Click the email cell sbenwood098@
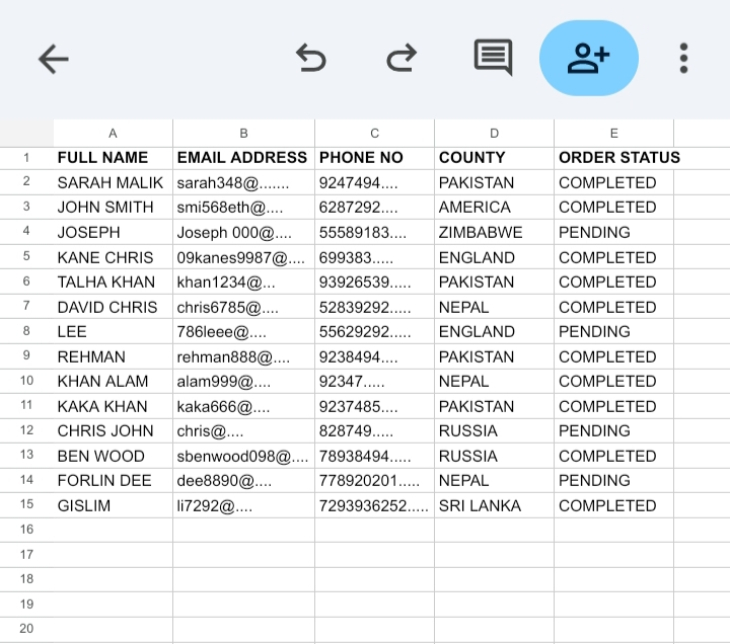Viewport: 730px width, 644px height. (242, 456)
